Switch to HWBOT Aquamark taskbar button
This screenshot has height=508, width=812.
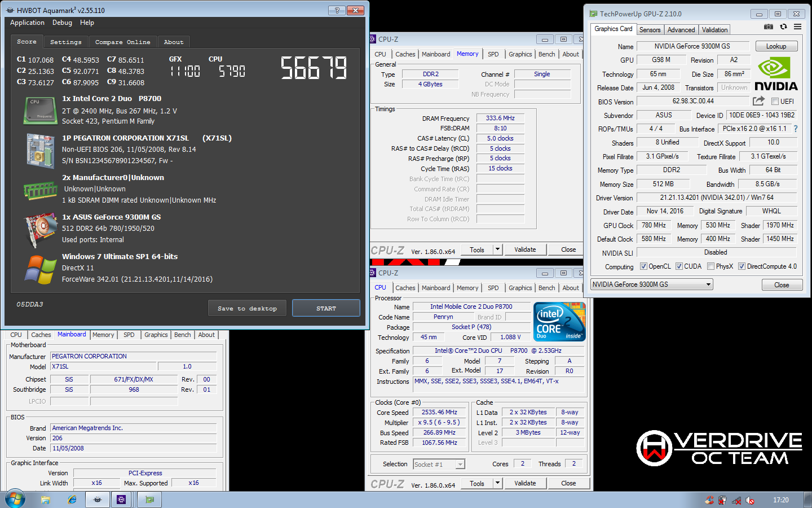click(x=98, y=500)
